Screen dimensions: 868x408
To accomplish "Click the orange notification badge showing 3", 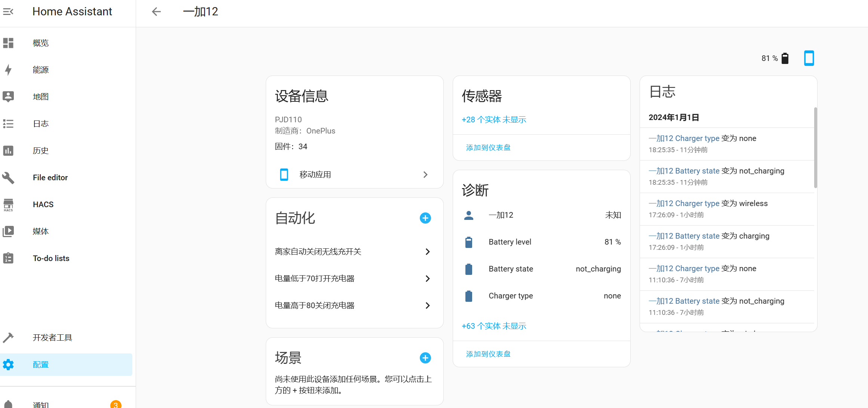I will [x=116, y=404].
